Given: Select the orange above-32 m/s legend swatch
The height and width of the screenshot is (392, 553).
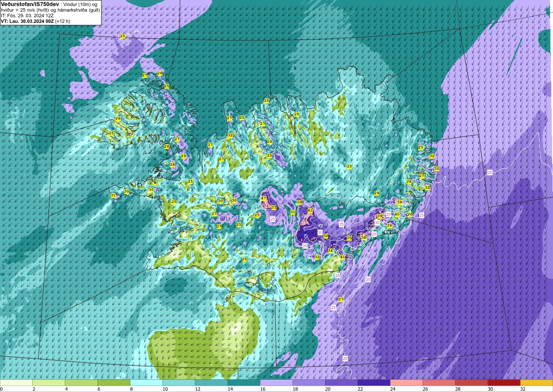Looking at the screenshot, I should 537,383.
